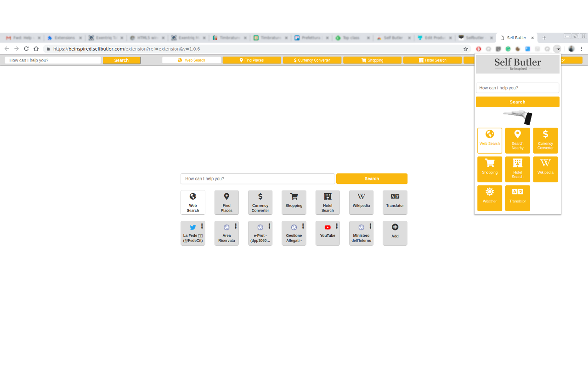The width and height of the screenshot is (588, 368).
Task: Open Weather tile in the popup
Action: pyautogui.click(x=490, y=198)
